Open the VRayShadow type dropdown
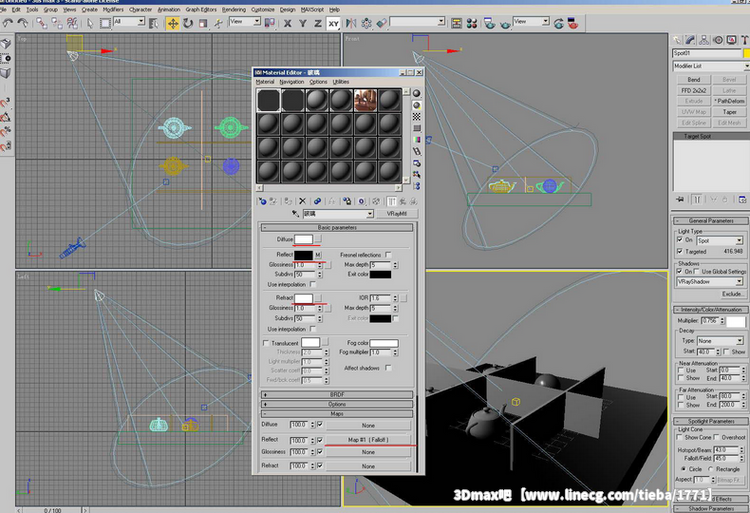750x513 pixels. coord(709,282)
